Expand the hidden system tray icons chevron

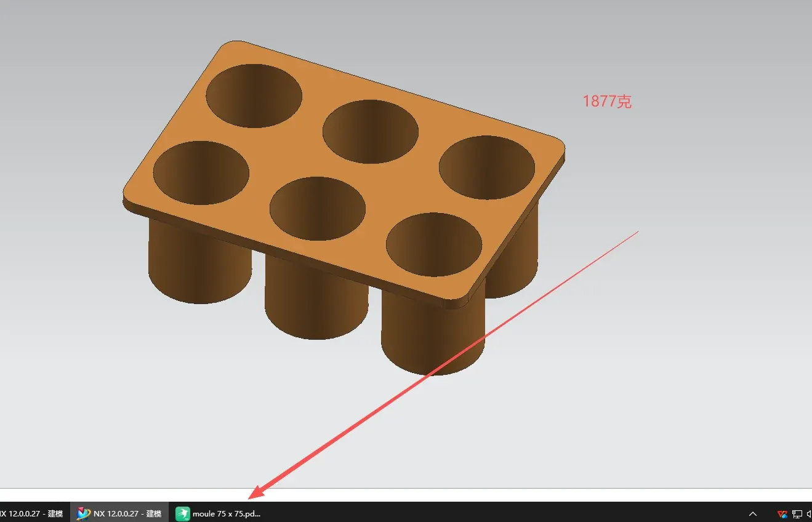pyautogui.click(x=752, y=513)
